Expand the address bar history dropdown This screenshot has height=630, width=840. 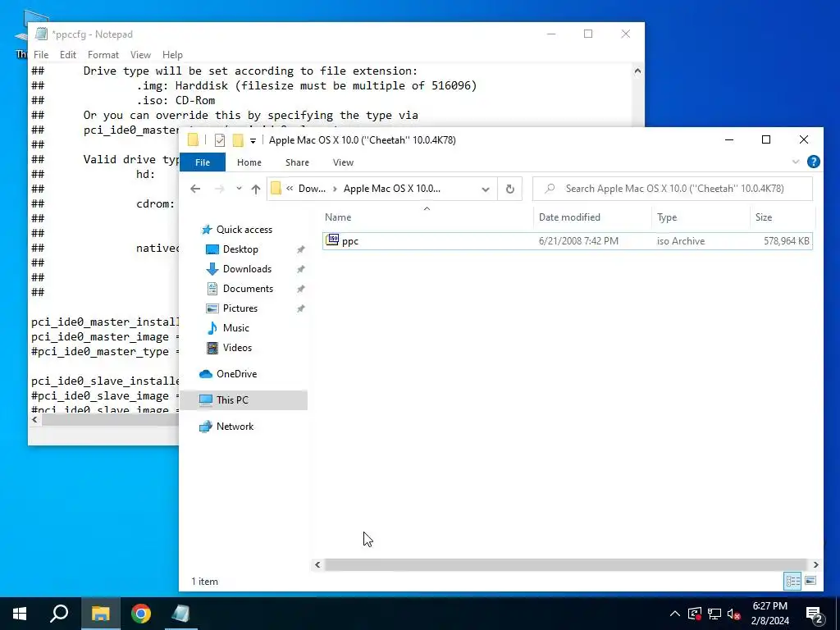point(486,189)
